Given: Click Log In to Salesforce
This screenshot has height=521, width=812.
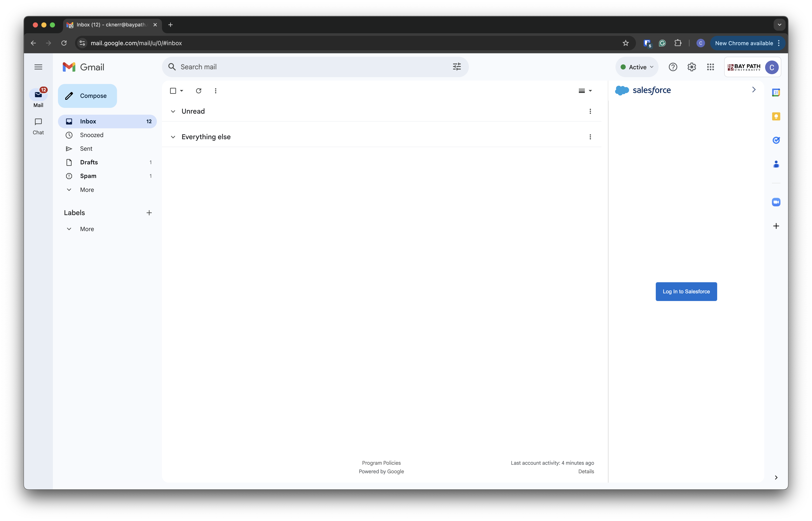Looking at the screenshot, I should [x=686, y=292].
